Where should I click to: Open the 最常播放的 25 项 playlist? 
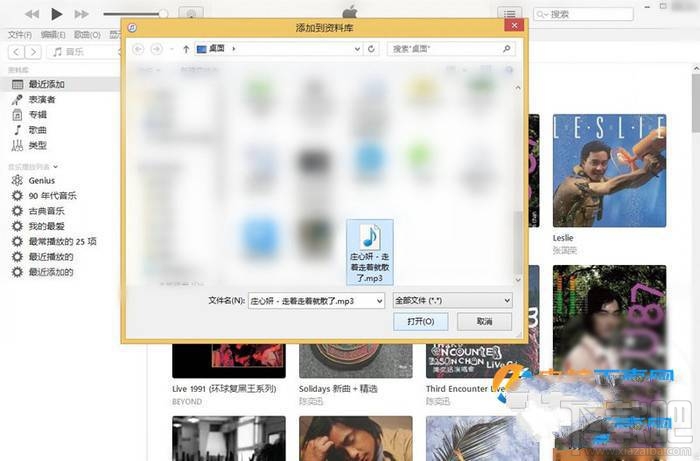pyautogui.click(x=60, y=241)
